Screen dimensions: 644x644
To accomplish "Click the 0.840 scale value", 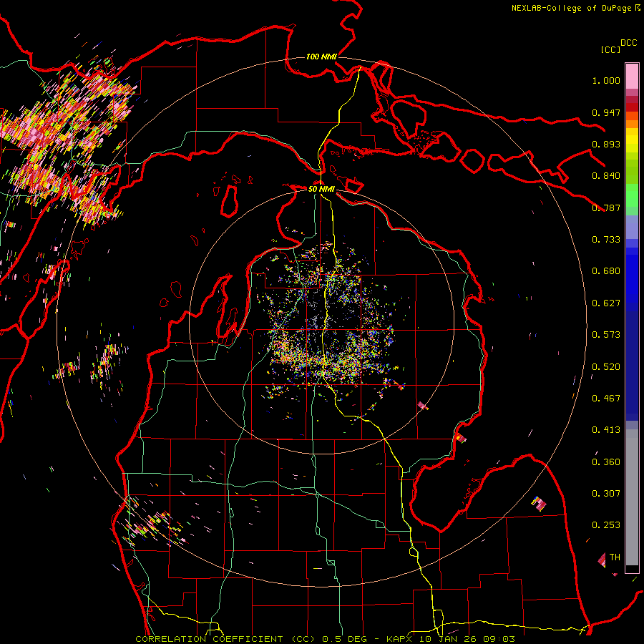I will tap(606, 176).
